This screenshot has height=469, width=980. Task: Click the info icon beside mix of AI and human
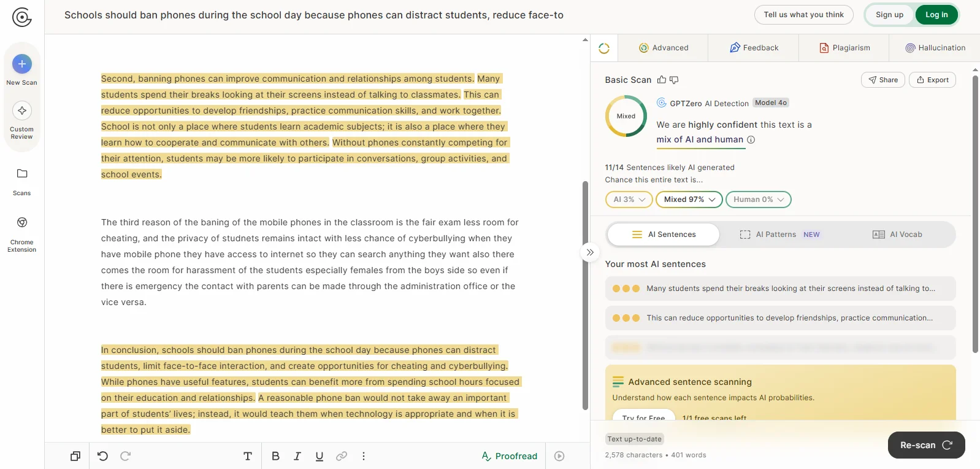[751, 140]
